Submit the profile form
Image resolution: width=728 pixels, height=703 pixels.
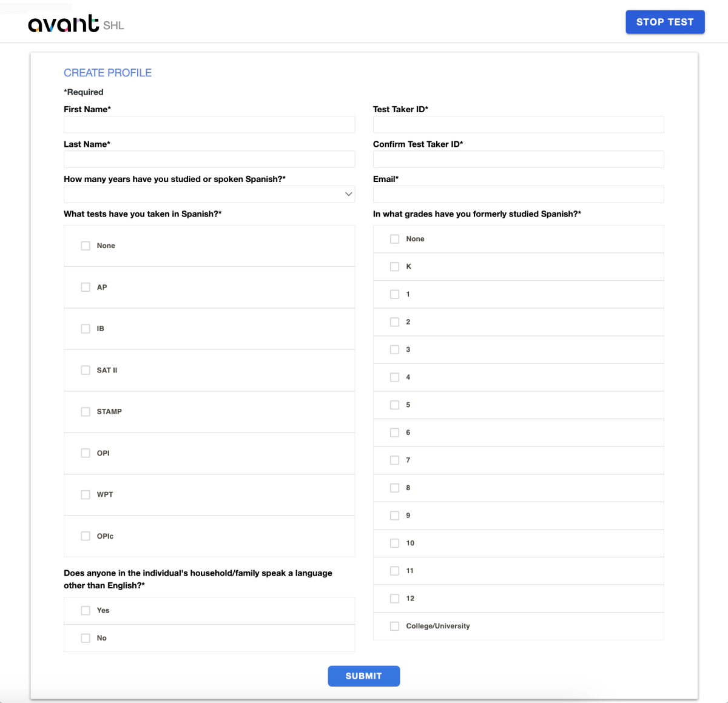click(364, 676)
